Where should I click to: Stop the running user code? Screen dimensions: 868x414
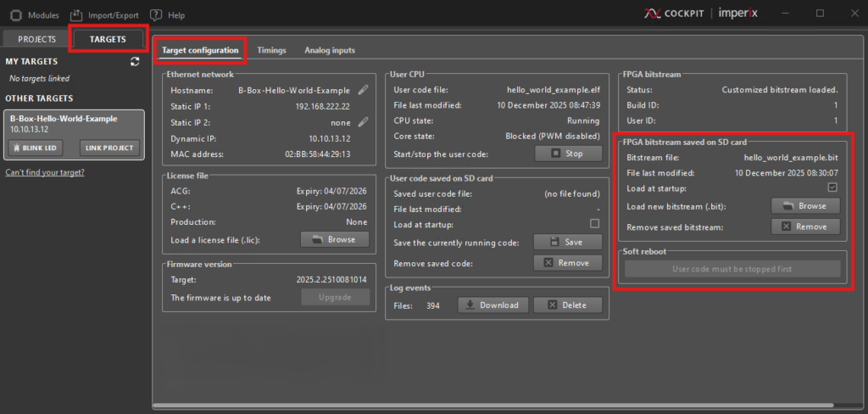point(567,154)
